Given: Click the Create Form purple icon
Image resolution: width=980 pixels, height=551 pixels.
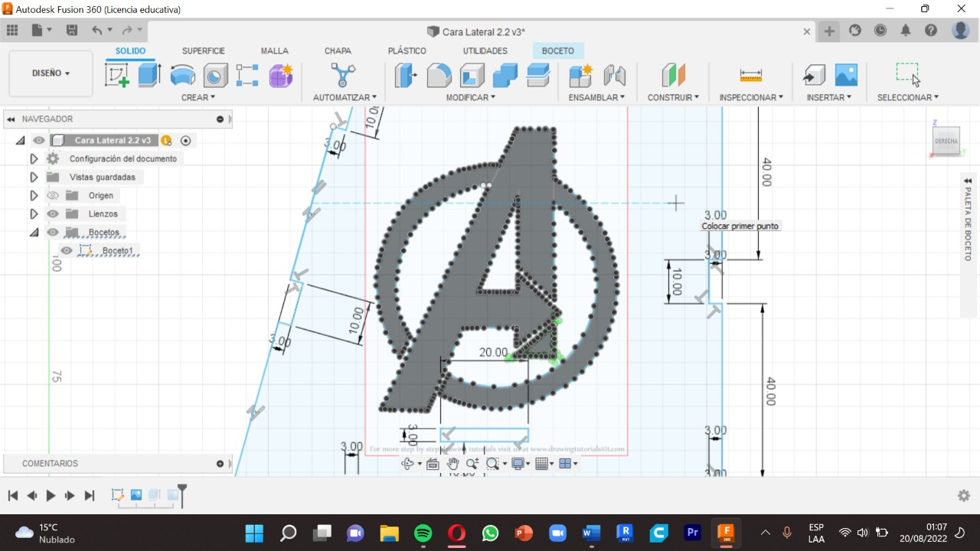Looking at the screenshot, I should (281, 75).
